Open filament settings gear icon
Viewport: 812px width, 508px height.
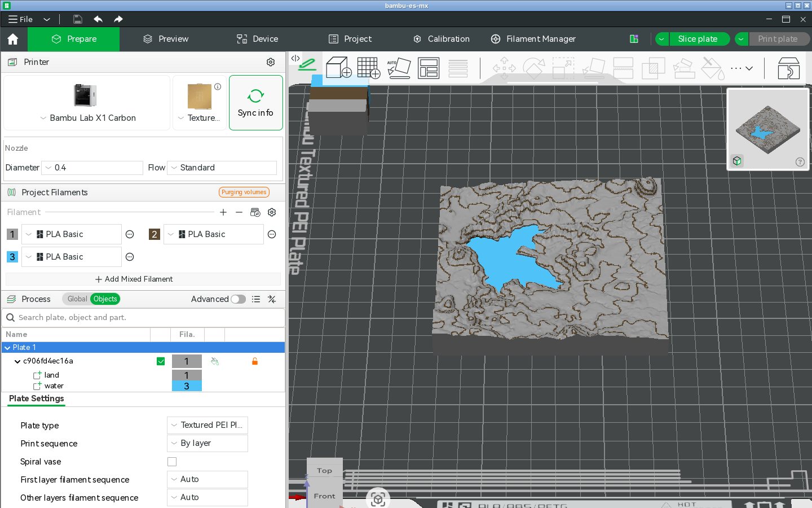click(x=272, y=212)
